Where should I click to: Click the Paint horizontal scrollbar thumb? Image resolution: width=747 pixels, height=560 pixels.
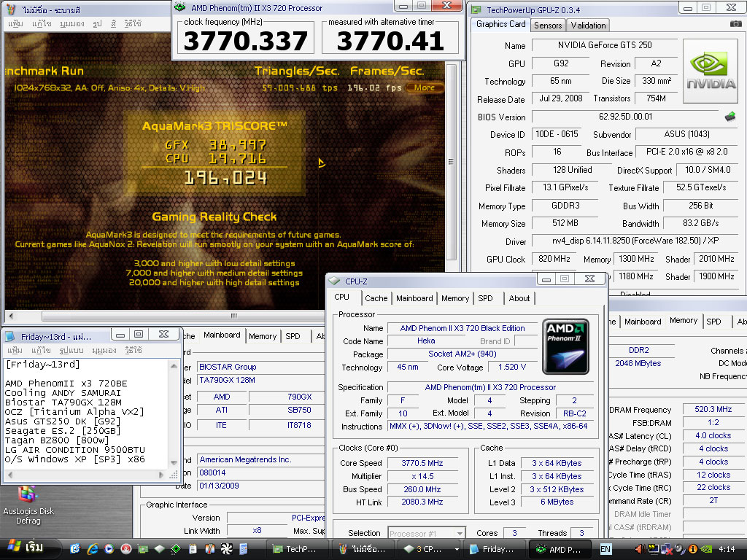pos(233,316)
